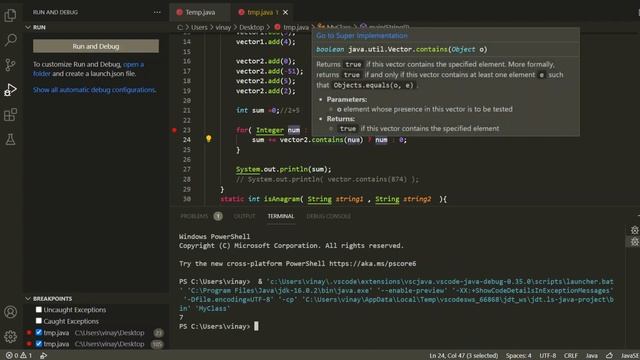640x360 pixels.
Task: Open the Manage gear icon
Action: [x=10, y=336]
